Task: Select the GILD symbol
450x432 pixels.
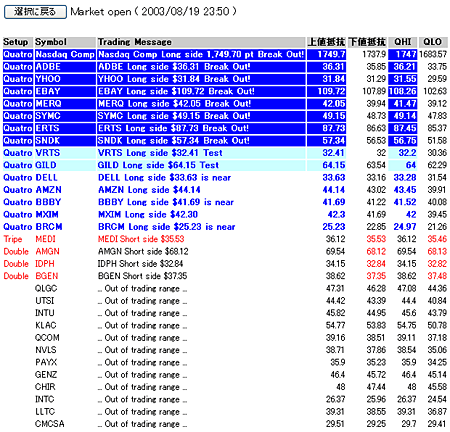Action: (46, 165)
